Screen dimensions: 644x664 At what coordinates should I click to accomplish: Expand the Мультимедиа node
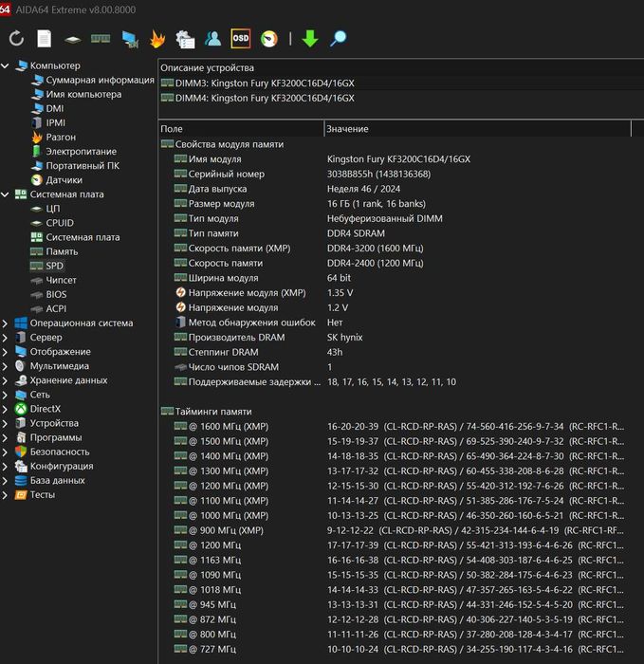pyautogui.click(x=5, y=366)
